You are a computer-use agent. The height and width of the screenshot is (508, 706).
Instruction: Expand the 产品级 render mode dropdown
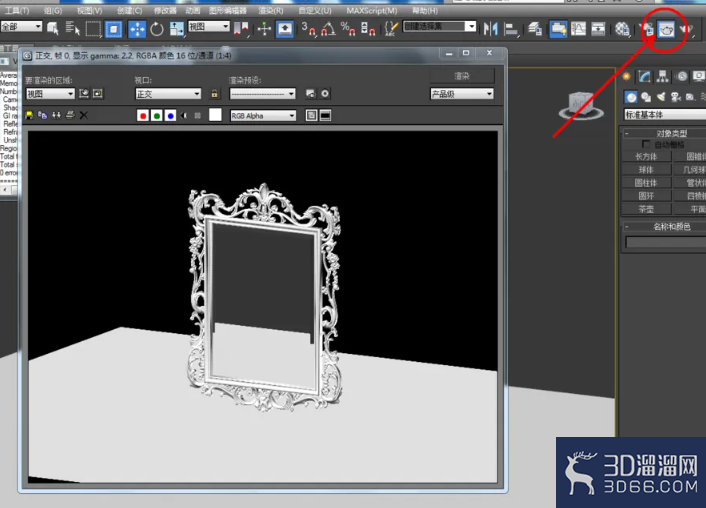(x=462, y=94)
